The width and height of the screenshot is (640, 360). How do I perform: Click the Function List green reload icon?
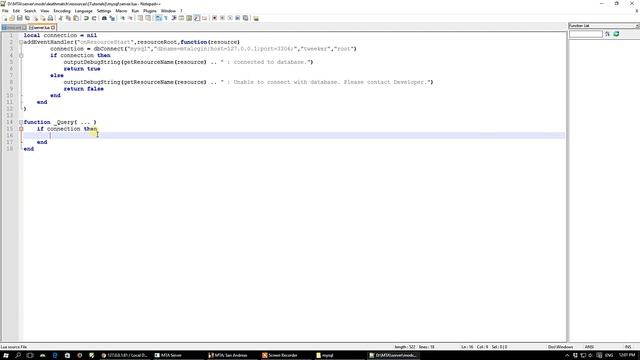coord(616,34)
